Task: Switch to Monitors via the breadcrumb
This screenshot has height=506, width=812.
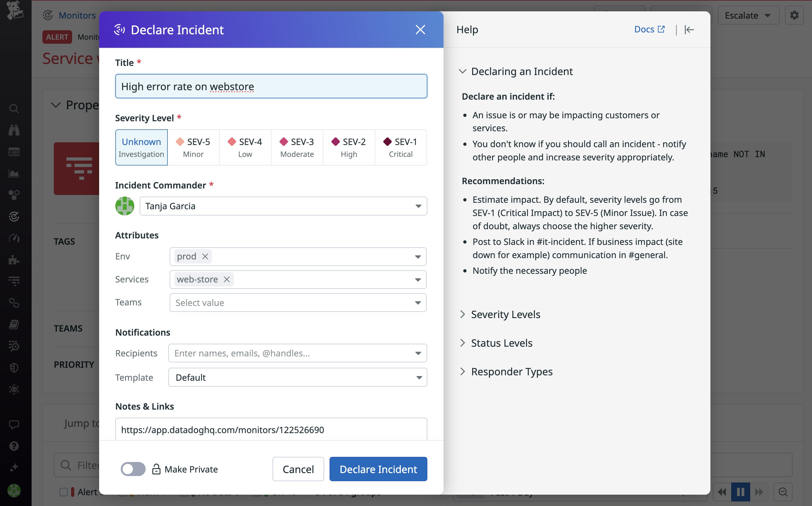Action: click(77, 15)
